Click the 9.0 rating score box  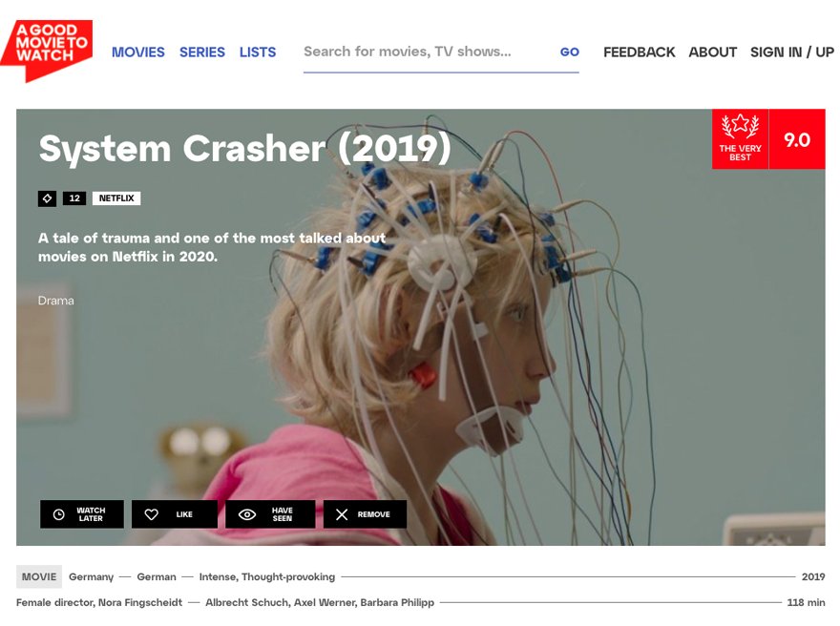point(797,139)
